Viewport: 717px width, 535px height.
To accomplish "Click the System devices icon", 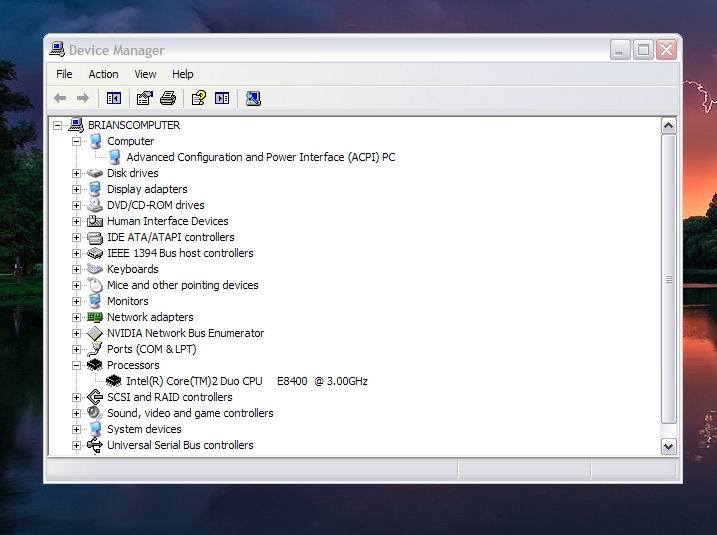I will tap(95, 429).
